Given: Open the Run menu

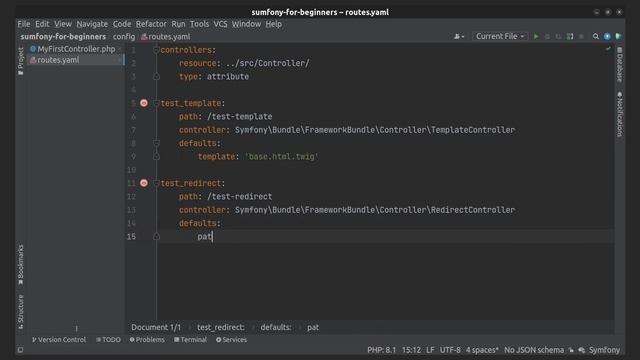Looking at the screenshot, I should coord(178,24).
